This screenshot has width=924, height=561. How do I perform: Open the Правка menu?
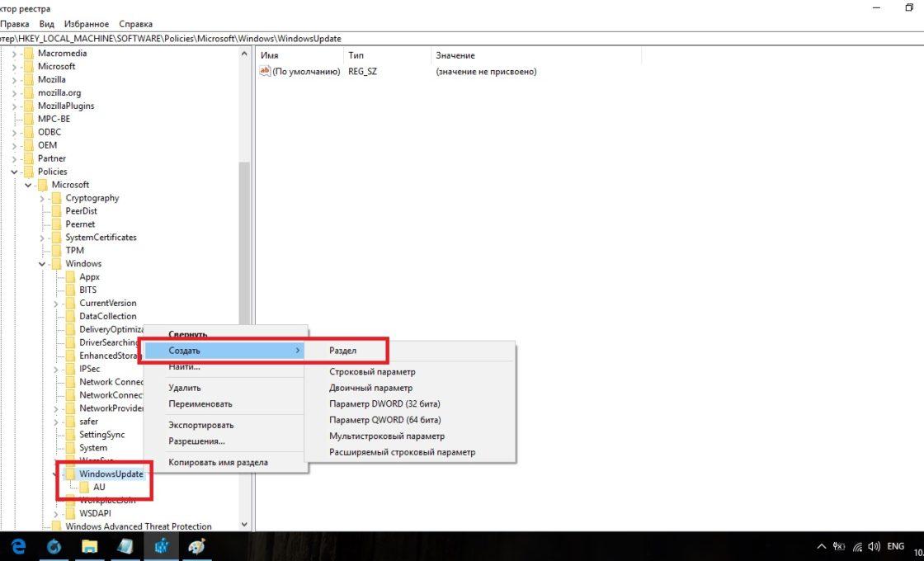(15, 24)
